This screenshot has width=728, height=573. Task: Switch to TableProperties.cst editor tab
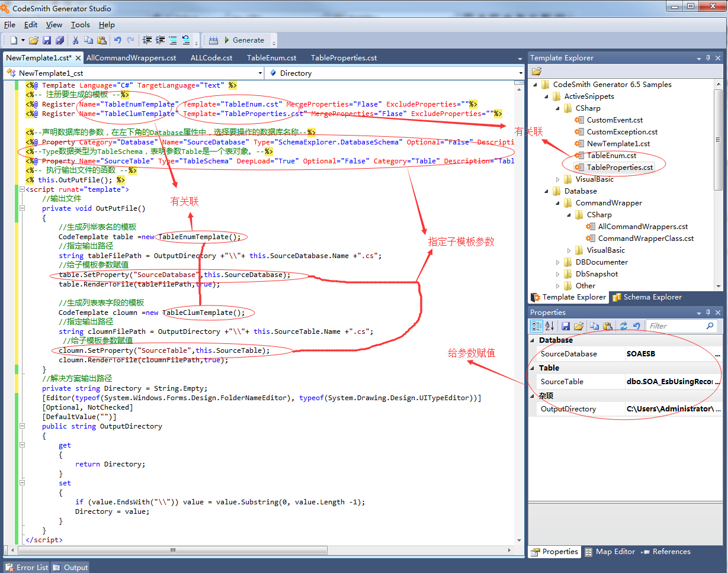tap(344, 57)
